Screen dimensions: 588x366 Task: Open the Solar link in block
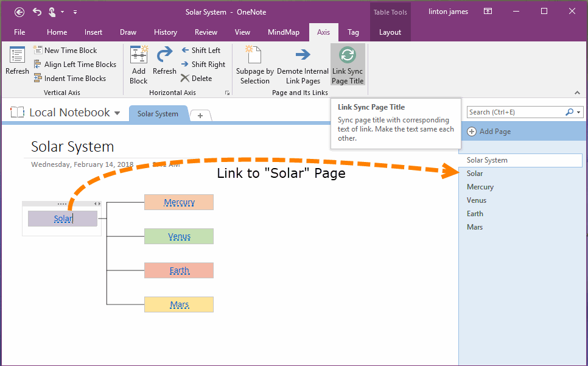[63, 219]
